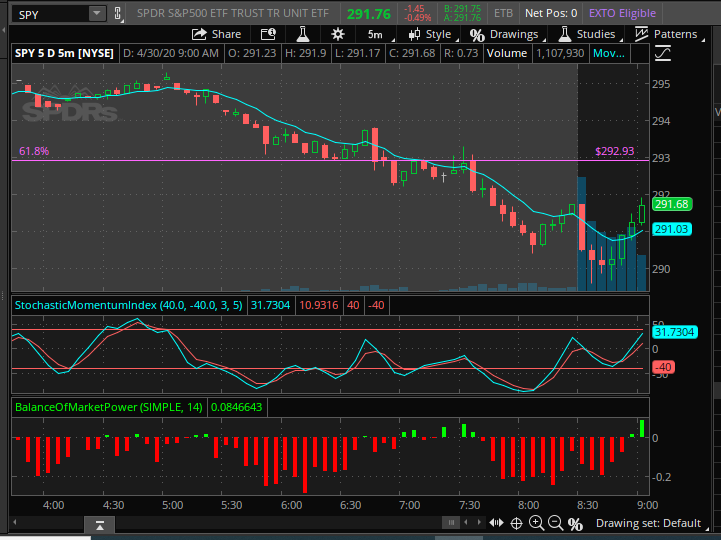Viewport: 721px width, 540px height.
Task: Click the H: 291.9 high value
Action: click(x=305, y=53)
